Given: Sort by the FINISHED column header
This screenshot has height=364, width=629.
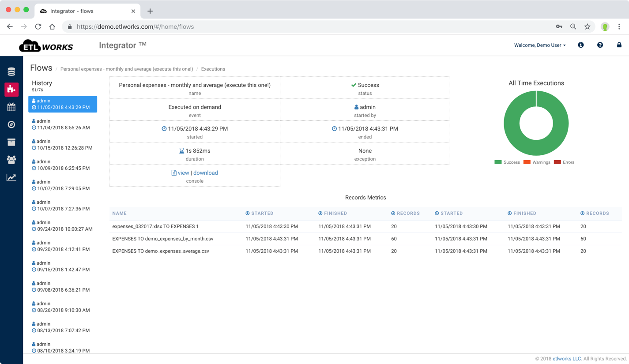Looking at the screenshot, I should [332, 213].
